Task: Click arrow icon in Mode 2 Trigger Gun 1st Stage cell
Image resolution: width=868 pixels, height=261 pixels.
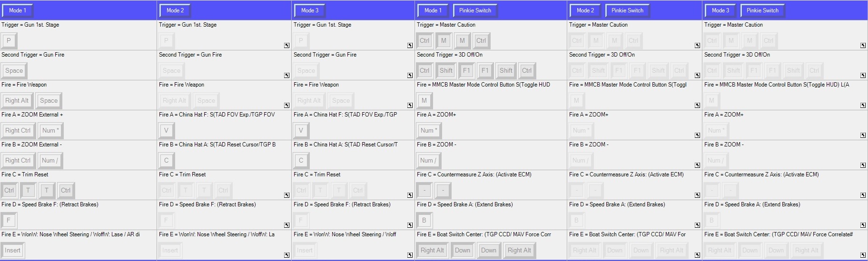Action: coord(286,46)
